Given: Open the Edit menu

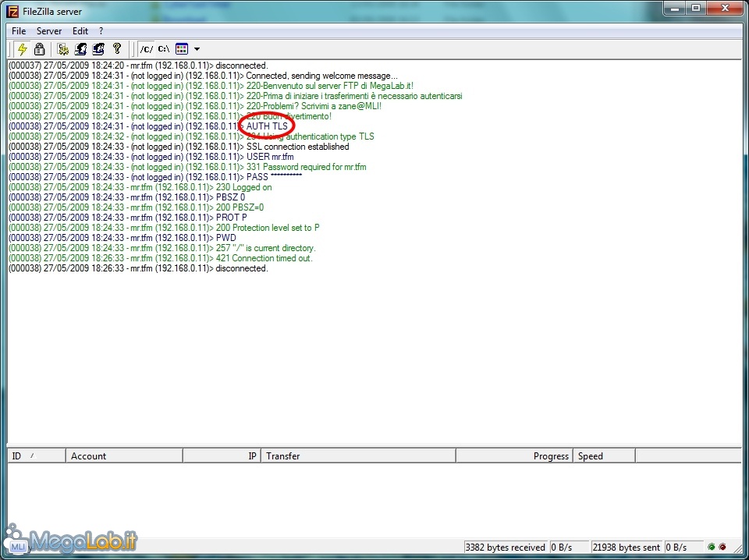Looking at the screenshot, I should pyautogui.click(x=80, y=31).
